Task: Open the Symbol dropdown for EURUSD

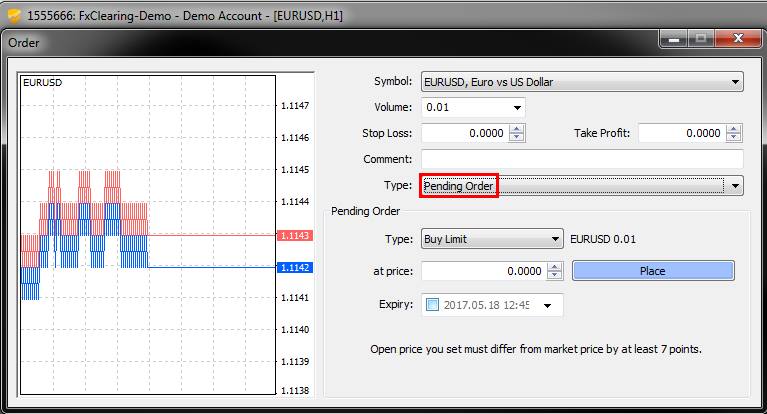Action: [x=736, y=81]
